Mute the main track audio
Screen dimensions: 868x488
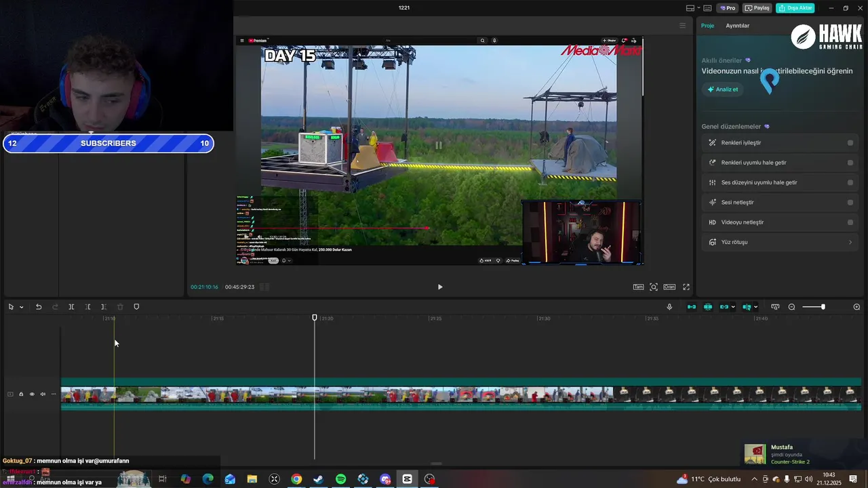click(43, 394)
